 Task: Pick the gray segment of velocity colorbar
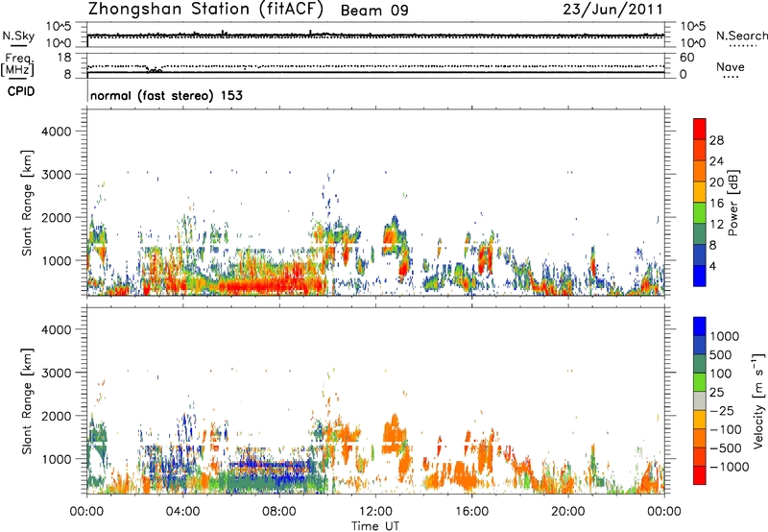(x=700, y=401)
